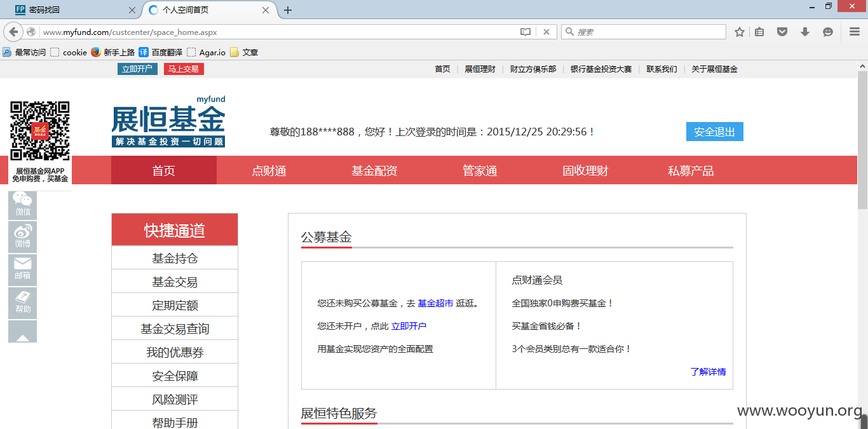Open 最常访问 bookmark
Viewport: 868px width, 429px height.
(24, 52)
